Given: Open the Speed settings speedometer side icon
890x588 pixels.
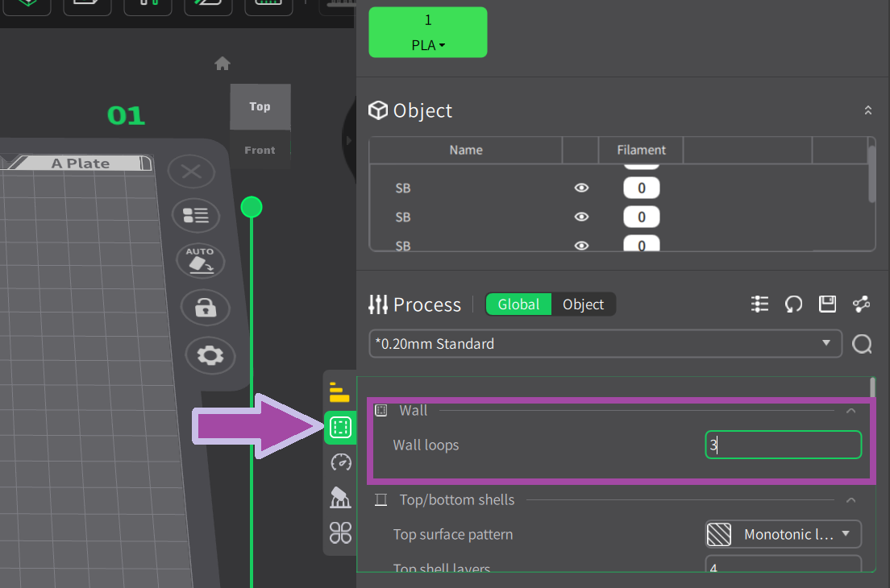Looking at the screenshot, I should (x=340, y=462).
